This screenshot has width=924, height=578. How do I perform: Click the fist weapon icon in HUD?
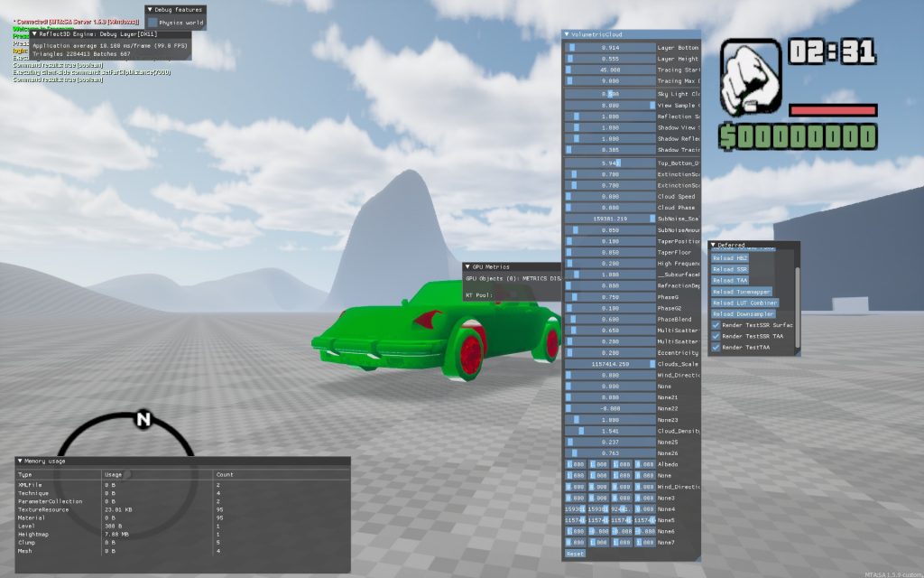click(751, 75)
